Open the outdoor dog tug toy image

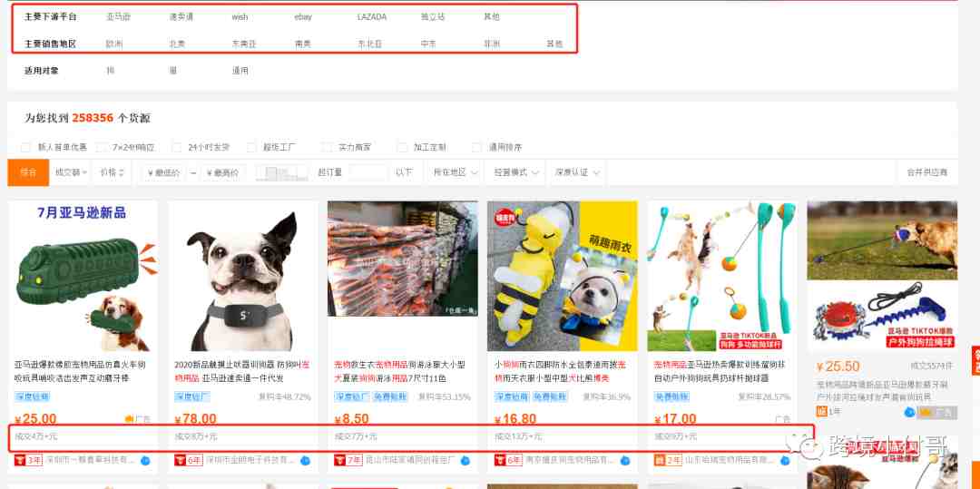click(x=883, y=276)
